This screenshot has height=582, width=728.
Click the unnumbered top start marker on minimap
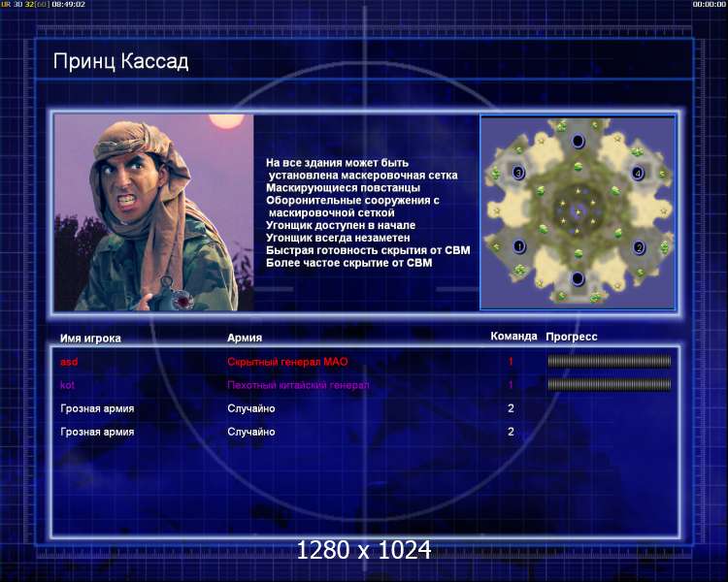click(x=579, y=141)
